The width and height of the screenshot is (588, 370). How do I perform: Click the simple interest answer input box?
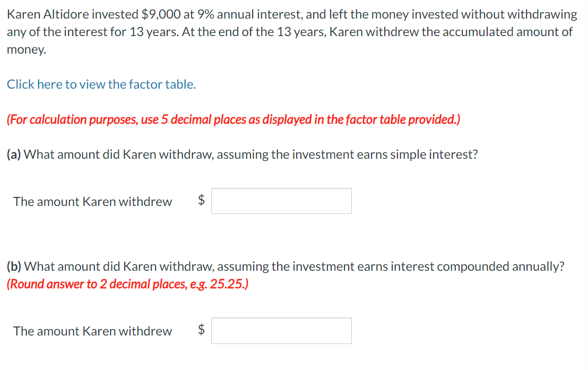(281, 201)
